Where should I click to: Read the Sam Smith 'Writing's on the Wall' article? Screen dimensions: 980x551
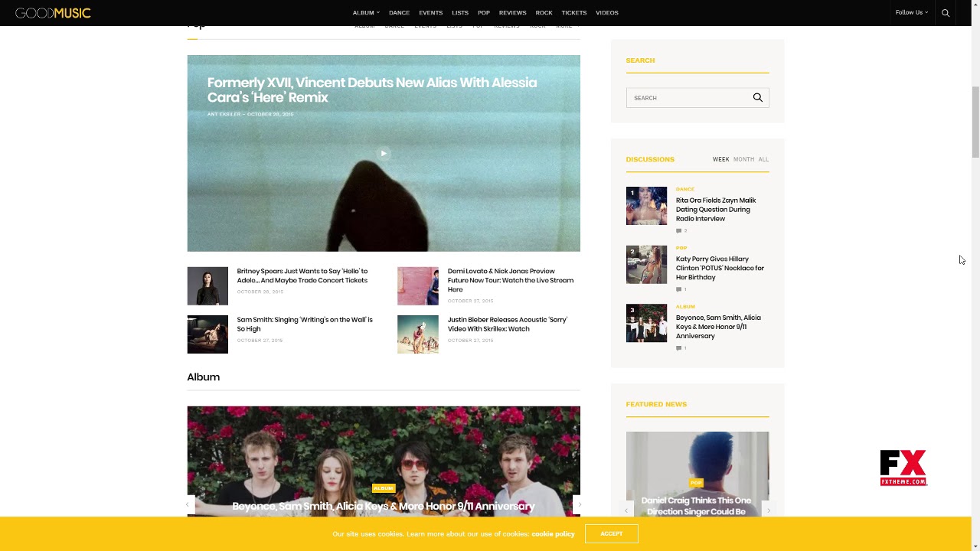tap(305, 324)
